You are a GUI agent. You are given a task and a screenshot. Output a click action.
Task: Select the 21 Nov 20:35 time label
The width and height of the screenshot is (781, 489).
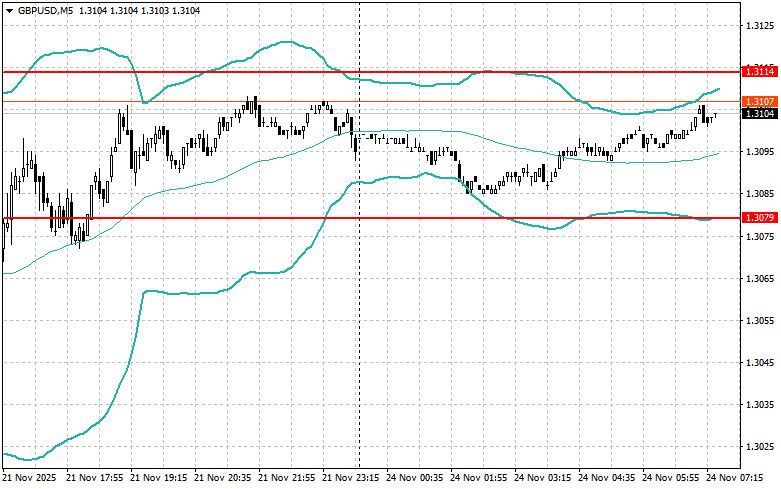[x=223, y=478]
